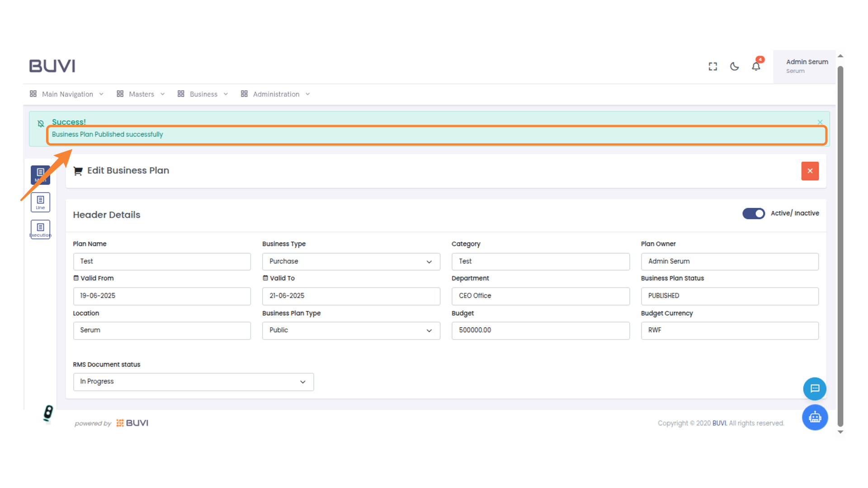The image size is (868, 488).
Task: Click the fullscreen toggle icon
Action: click(x=713, y=66)
